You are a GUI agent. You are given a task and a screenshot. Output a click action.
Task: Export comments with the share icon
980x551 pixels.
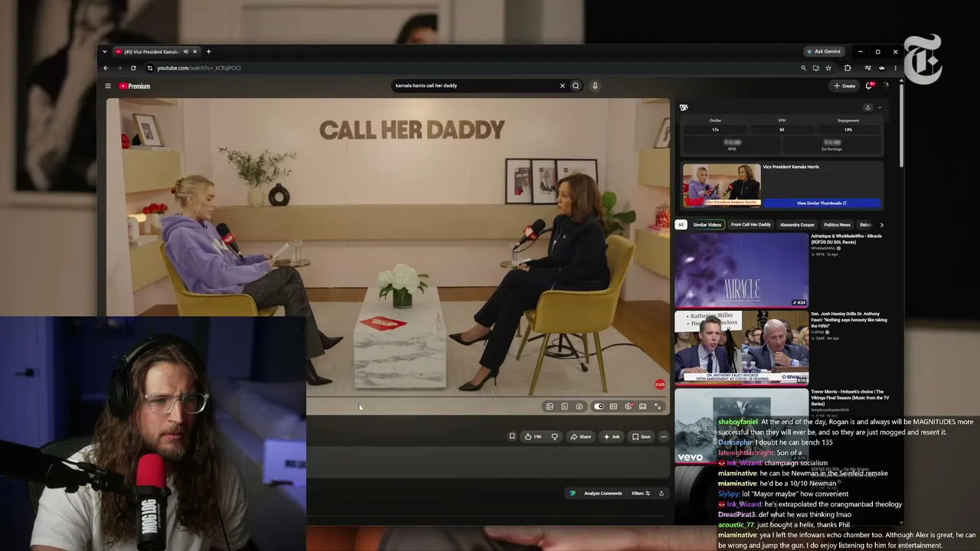[x=661, y=494]
